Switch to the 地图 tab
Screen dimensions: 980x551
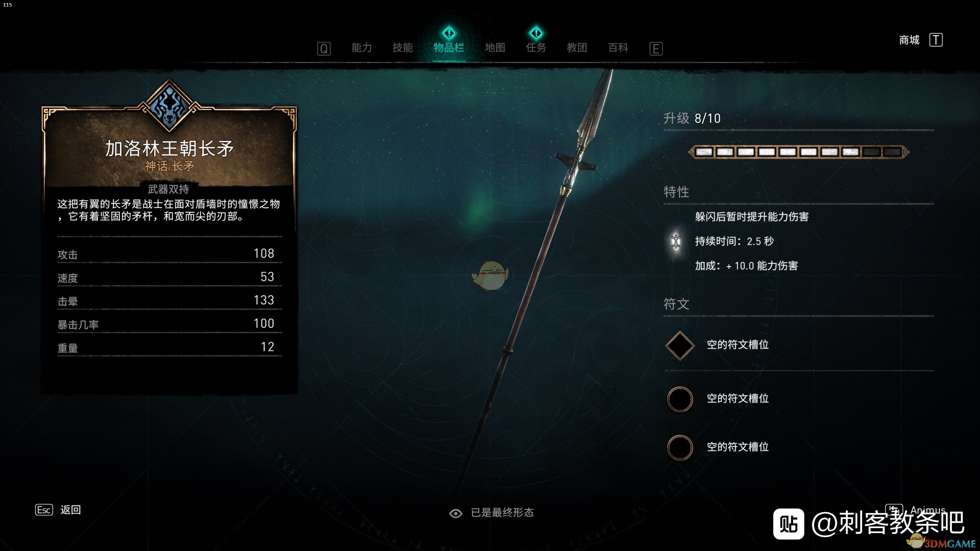[495, 48]
